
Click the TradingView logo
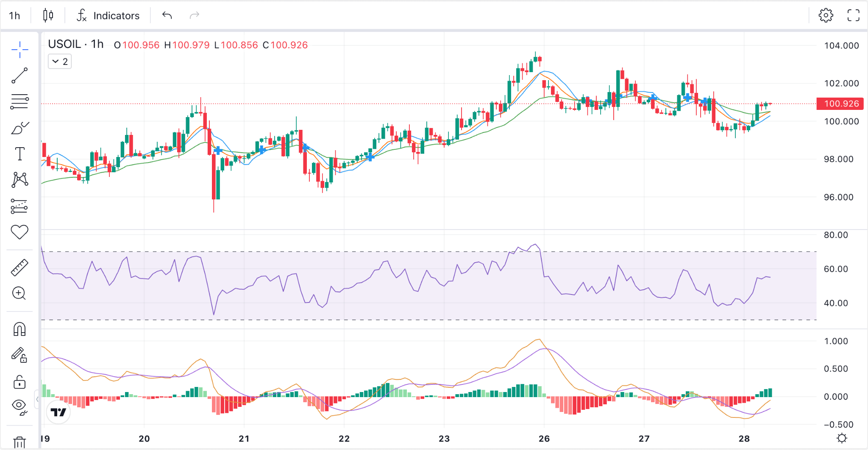(x=58, y=412)
